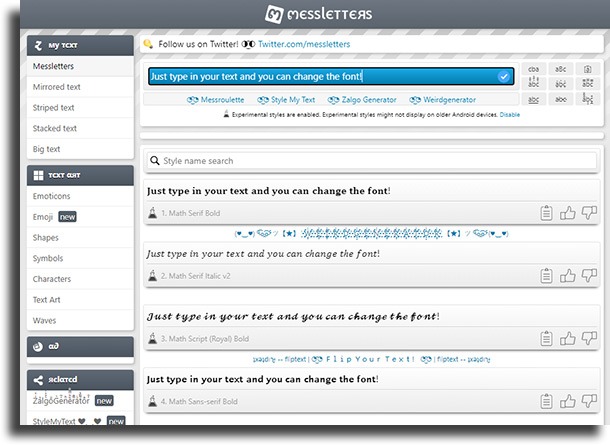Click the Flip Your Text banner link

[x=372, y=359]
